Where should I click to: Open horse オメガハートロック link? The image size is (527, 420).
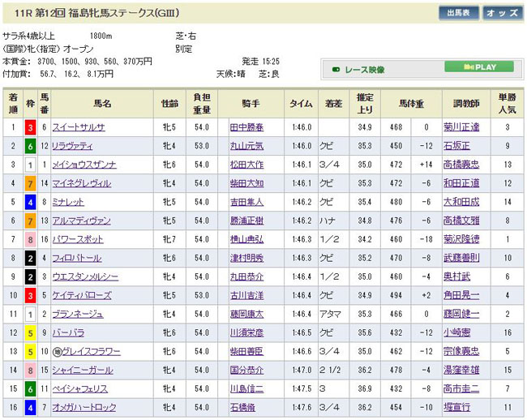tap(83, 408)
